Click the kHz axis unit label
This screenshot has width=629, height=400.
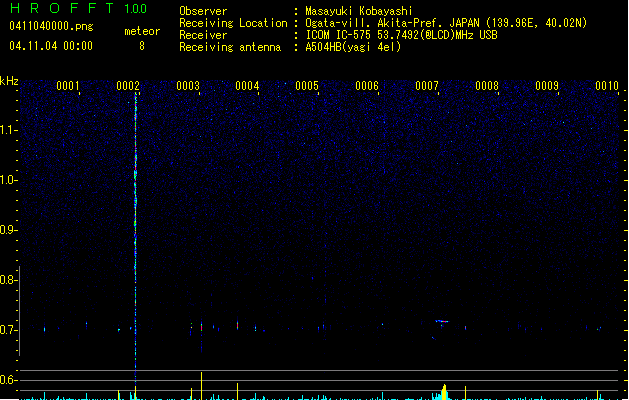pos(9,81)
